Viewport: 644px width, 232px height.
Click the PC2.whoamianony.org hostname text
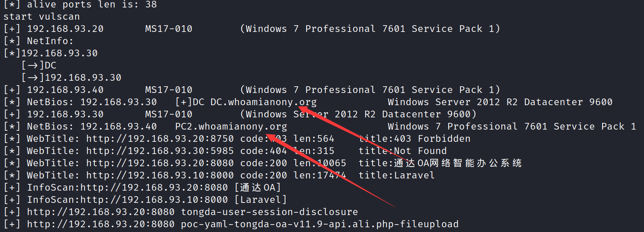pyautogui.click(x=231, y=126)
